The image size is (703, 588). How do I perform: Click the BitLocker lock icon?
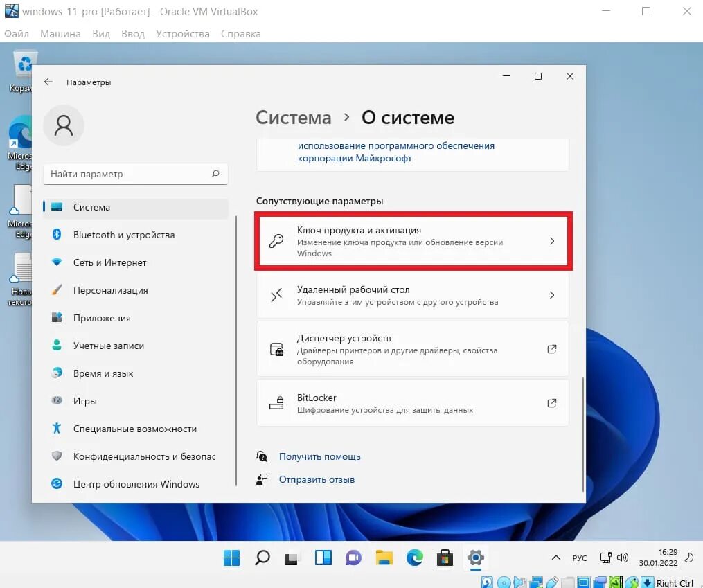click(x=276, y=403)
